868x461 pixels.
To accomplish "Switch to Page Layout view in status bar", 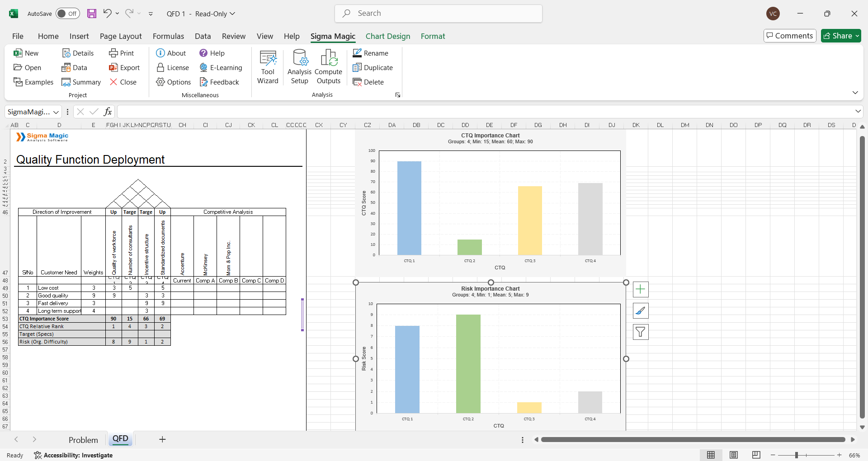I will pyautogui.click(x=734, y=455).
